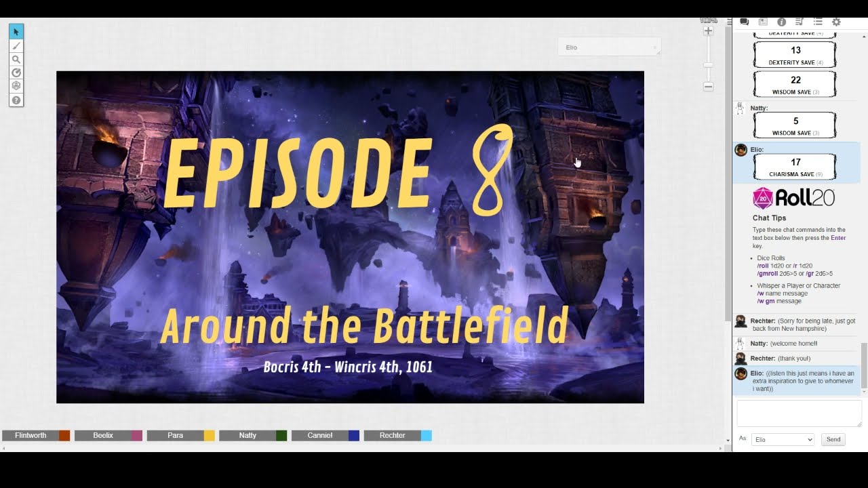Click Natty's 'welcome home!!' message
The image size is (868, 488).
pyautogui.click(x=797, y=344)
